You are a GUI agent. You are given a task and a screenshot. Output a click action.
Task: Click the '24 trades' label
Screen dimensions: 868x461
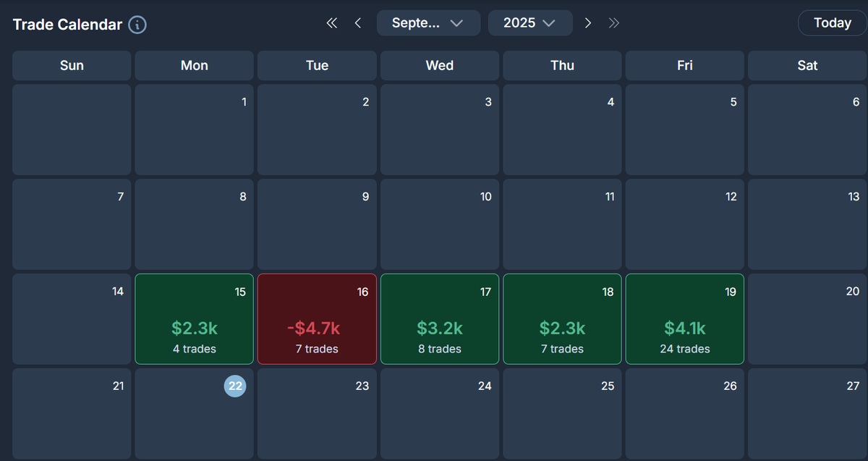(685, 349)
